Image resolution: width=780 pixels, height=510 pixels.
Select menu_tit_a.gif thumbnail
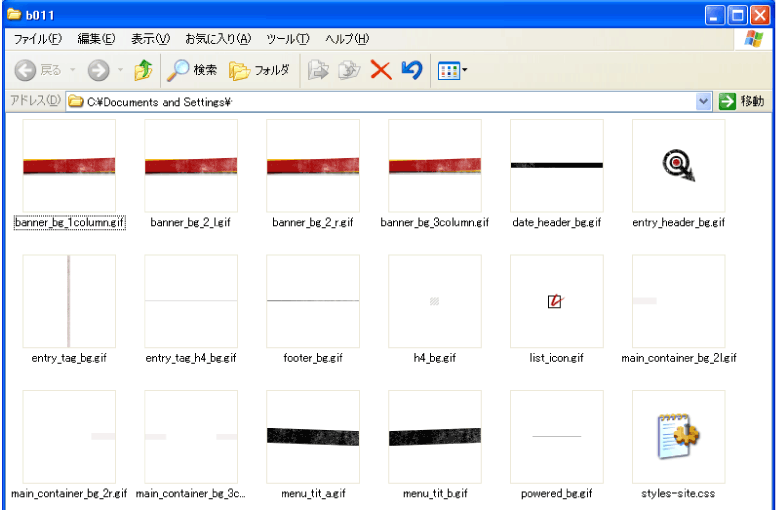[313, 436]
